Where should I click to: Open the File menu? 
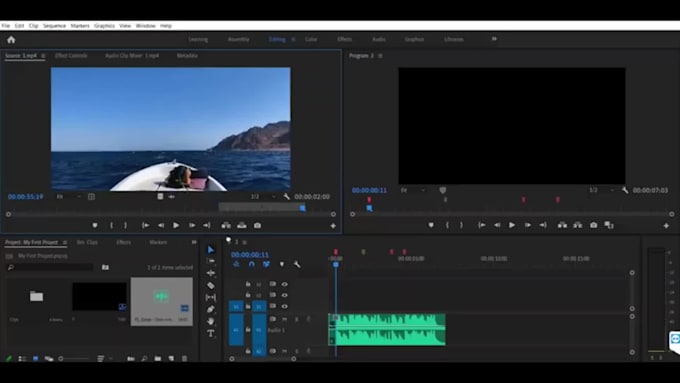pyautogui.click(x=6, y=26)
